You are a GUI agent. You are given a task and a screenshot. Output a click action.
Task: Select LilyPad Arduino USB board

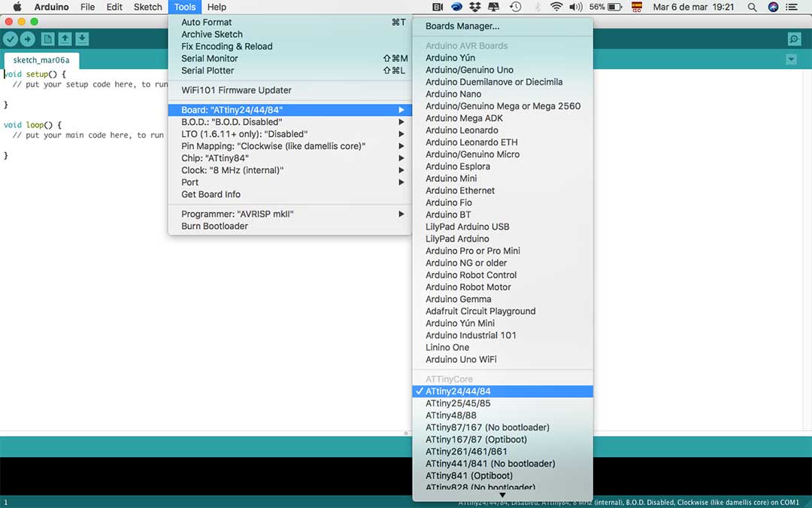tap(503, 227)
